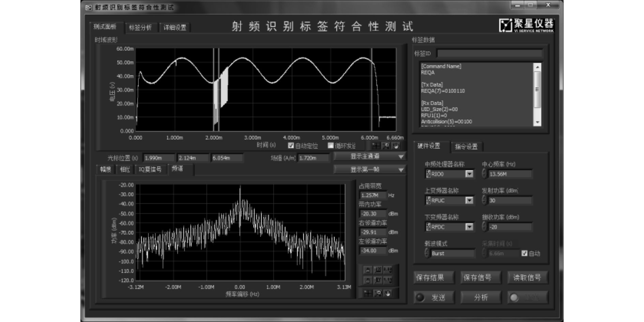The height and width of the screenshot is (322, 644).
Task: Click the 聚星仪器 logo
Action: click(x=526, y=25)
